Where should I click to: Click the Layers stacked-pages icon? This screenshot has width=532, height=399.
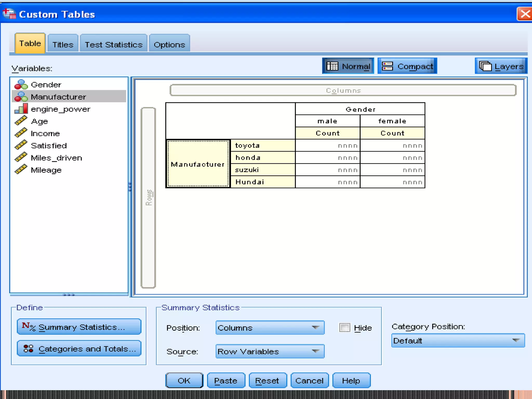coord(485,66)
